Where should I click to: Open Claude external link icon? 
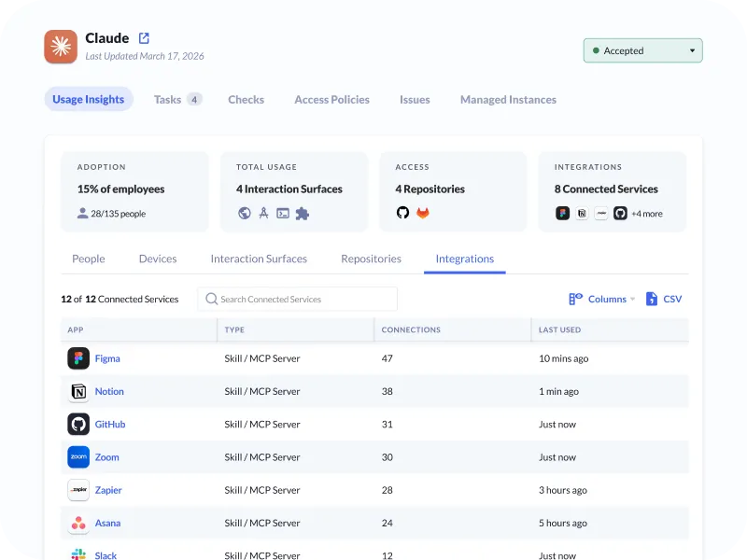(144, 38)
